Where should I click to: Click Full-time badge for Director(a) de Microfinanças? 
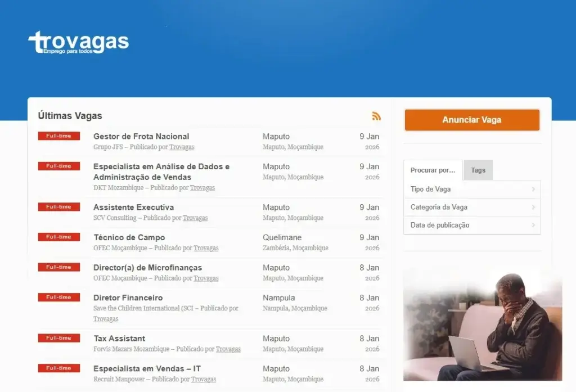coord(58,267)
